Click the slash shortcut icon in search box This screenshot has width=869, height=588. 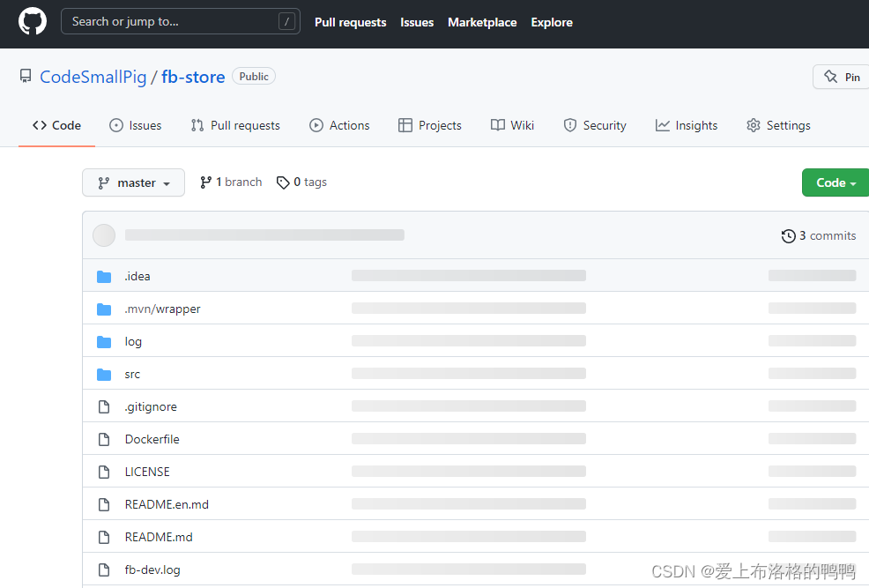tap(286, 22)
